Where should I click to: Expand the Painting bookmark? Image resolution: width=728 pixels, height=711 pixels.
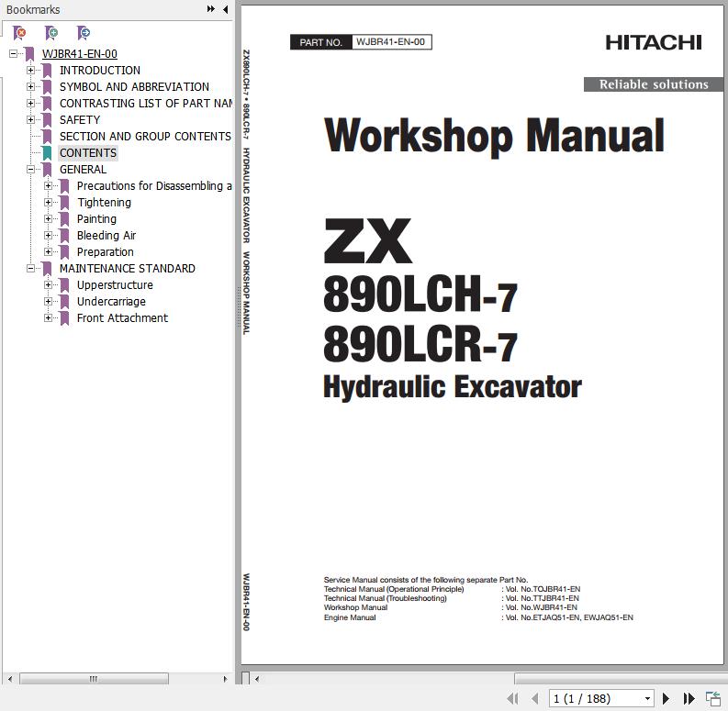pos(49,219)
